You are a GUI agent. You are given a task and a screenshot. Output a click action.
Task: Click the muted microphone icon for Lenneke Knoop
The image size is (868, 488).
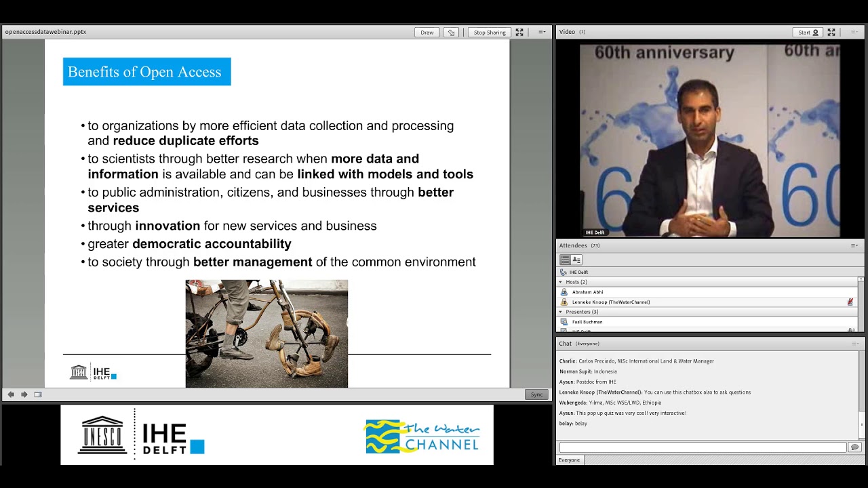[850, 302]
